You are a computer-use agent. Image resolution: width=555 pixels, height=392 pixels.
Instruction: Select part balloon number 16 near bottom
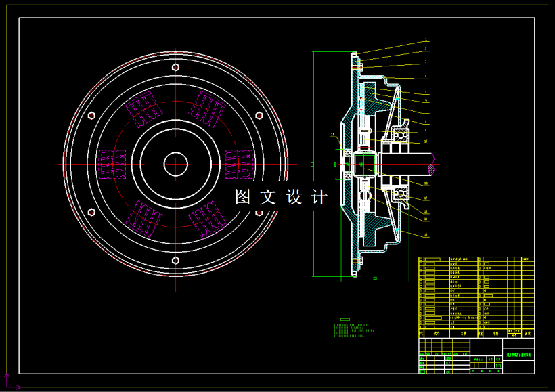point(427,234)
